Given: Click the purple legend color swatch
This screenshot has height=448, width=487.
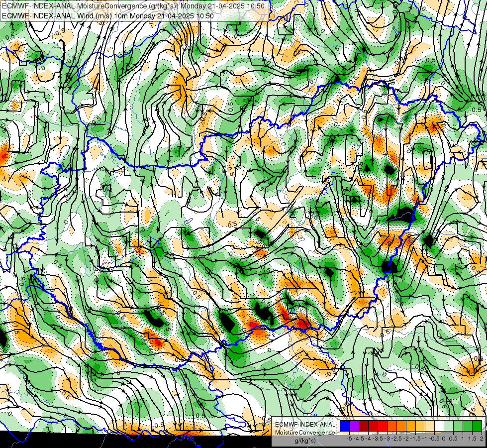Looking at the screenshot, I should 354,426.
